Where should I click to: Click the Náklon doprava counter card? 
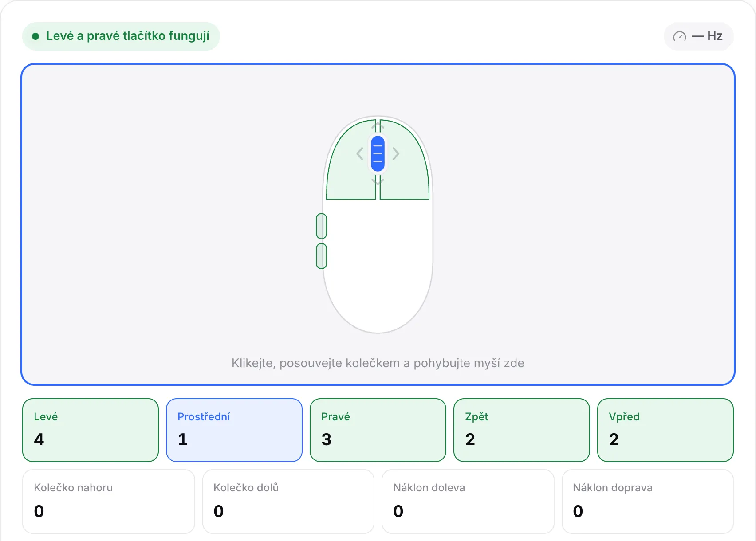(x=648, y=502)
